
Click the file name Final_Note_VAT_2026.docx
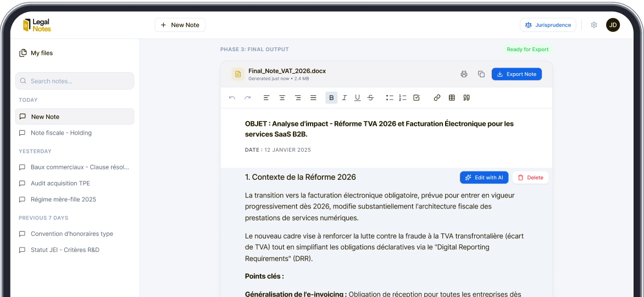(x=287, y=71)
